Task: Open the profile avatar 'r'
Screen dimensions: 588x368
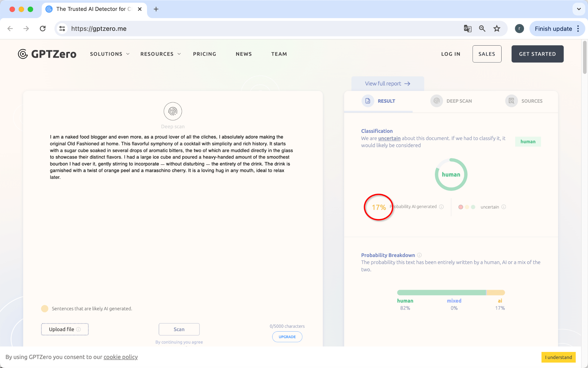Action: tap(519, 29)
